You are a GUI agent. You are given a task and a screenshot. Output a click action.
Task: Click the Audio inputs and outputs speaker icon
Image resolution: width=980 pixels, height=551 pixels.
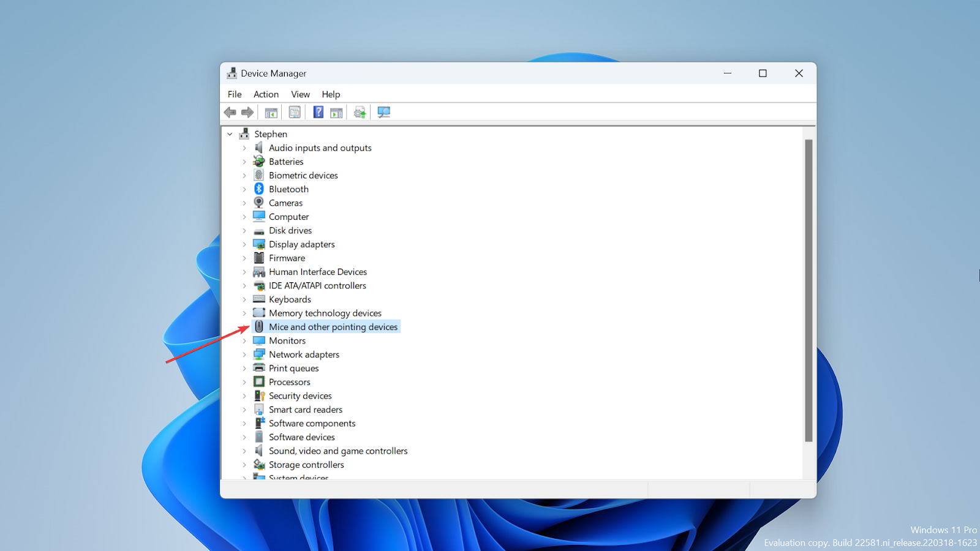pyautogui.click(x=259, y=148)
